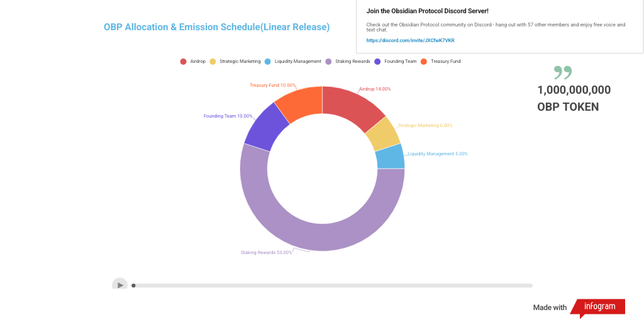
Task: Toggle Staking Rewards legend dot
Action: pyautogui.click(x=328, y=62)
